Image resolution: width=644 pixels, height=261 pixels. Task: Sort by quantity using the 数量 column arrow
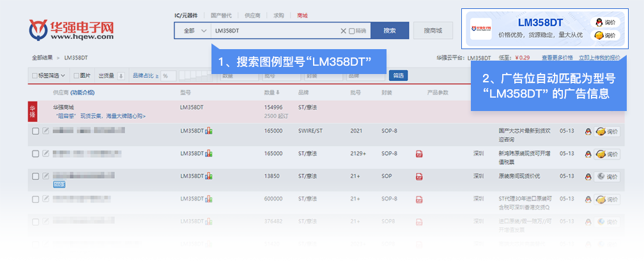tap(277, 93)
